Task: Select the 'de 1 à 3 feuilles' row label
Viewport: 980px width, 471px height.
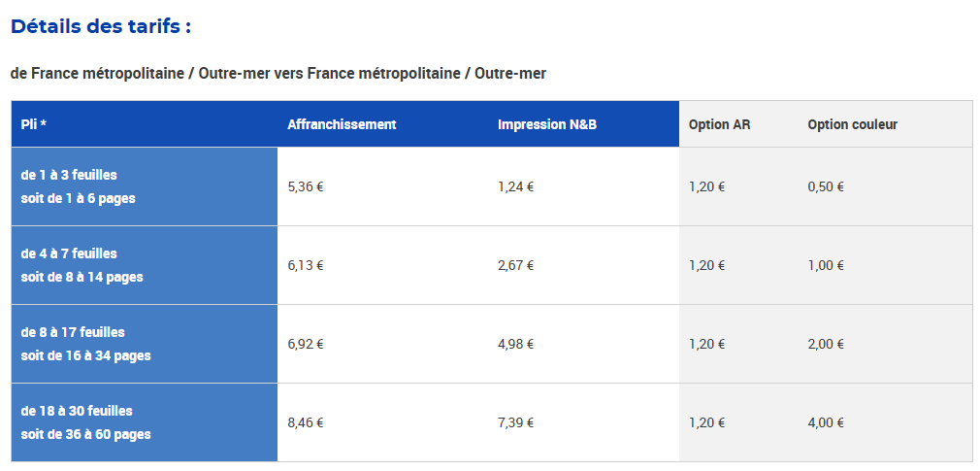Action: [x=69, y=175]
